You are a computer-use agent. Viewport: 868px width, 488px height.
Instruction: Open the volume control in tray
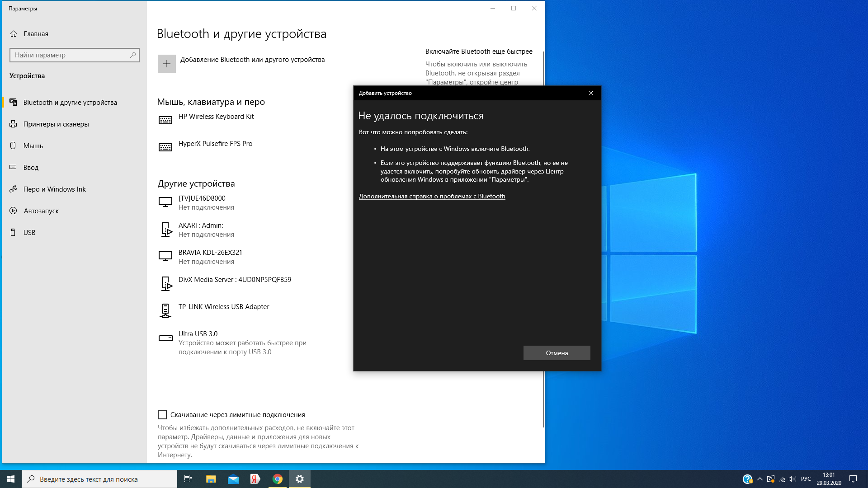click(x=792, y=479)
